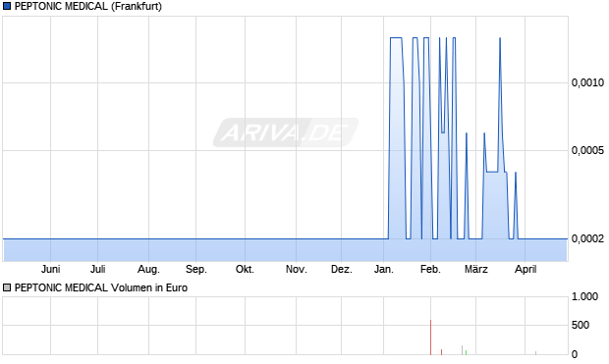Click the 1.000 volume axis value

(584, 297)
